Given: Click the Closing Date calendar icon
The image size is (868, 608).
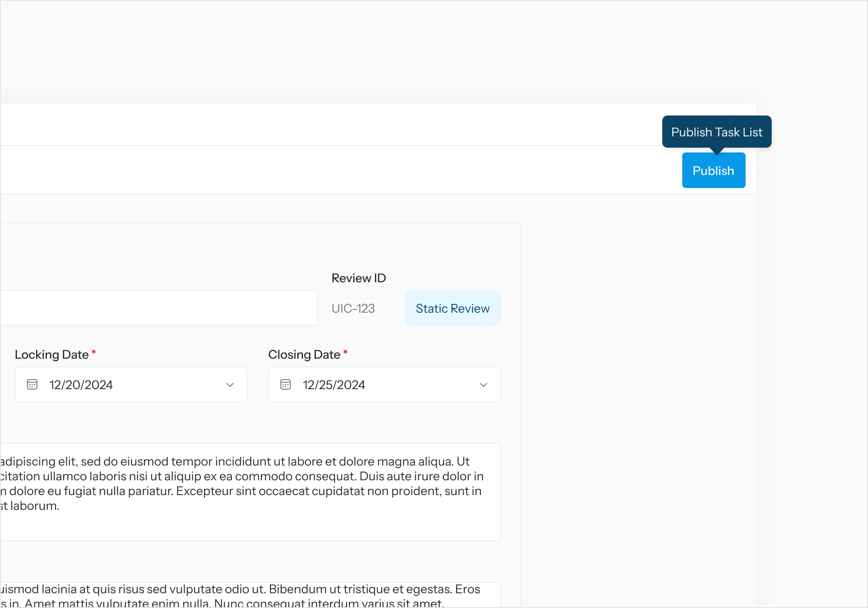Looking at the screenshot, I should pyautogui.click(x=286, y=384).
